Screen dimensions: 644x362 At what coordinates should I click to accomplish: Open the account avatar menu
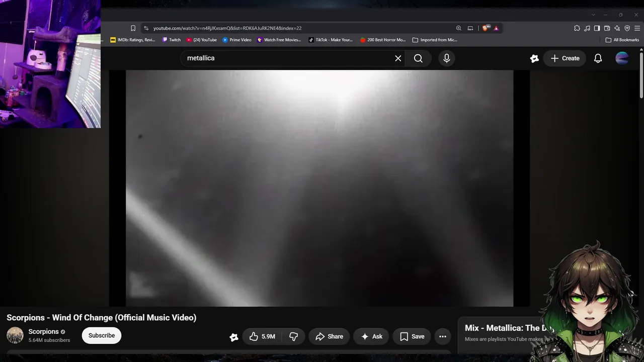coord(622,58)
